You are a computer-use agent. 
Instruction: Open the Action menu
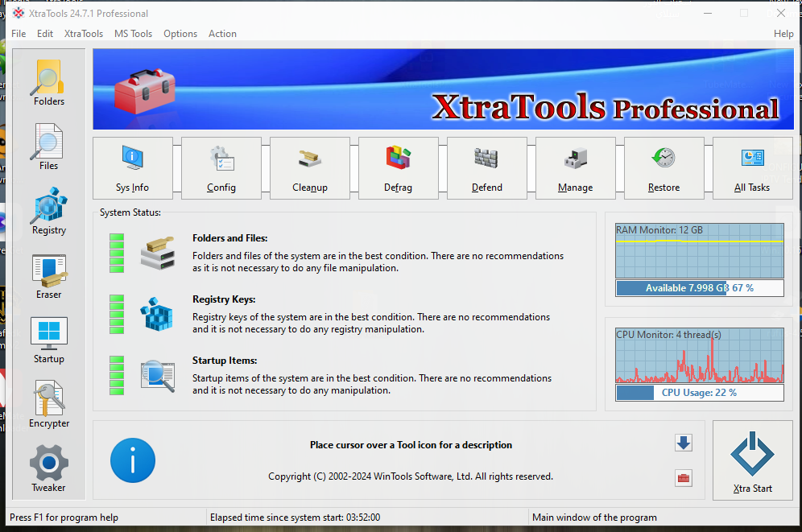tap(222, 34)
